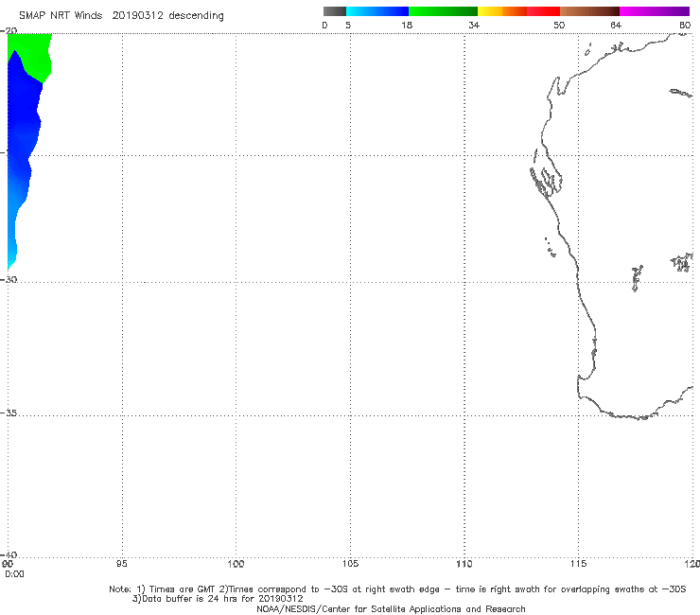This screenshot has width=700, height=615.
Task: Click the color bar label 34
Action: coord(474,25)
